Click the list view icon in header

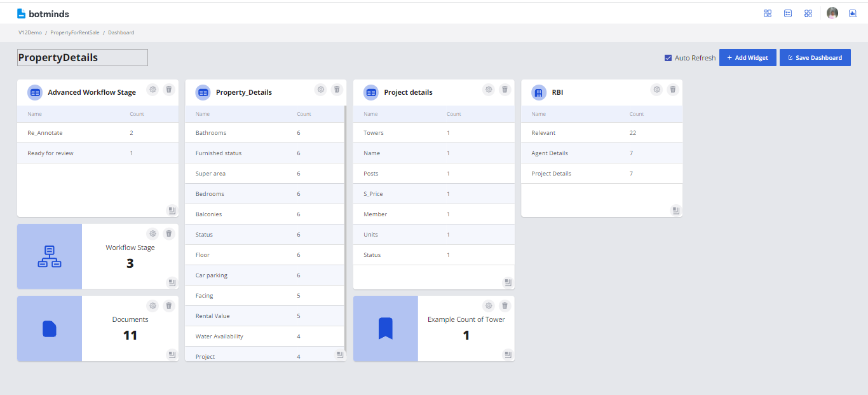(x=788, y=13)
